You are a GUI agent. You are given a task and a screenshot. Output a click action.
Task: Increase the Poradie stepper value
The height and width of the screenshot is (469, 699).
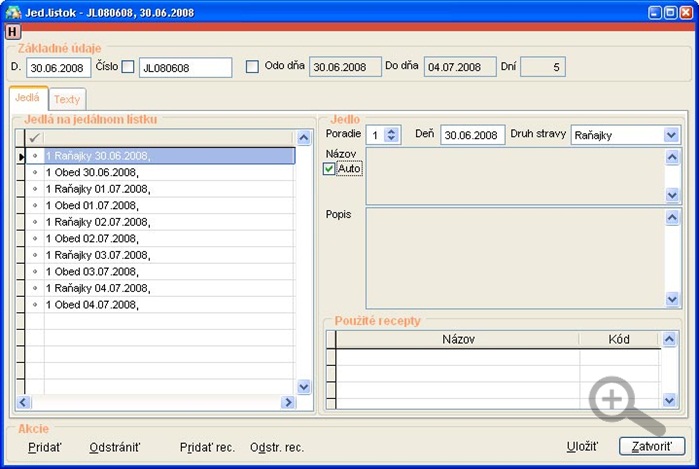coord(391,131)
